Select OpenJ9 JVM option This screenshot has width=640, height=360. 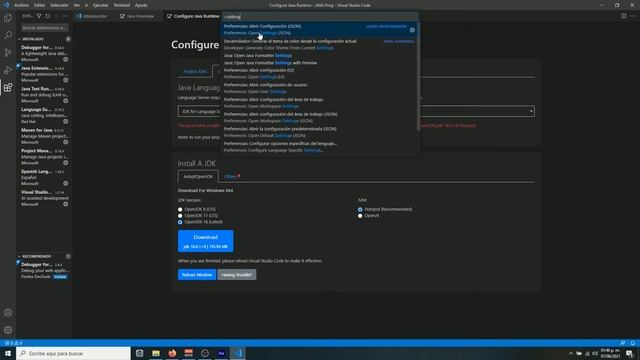coord(360,216)
